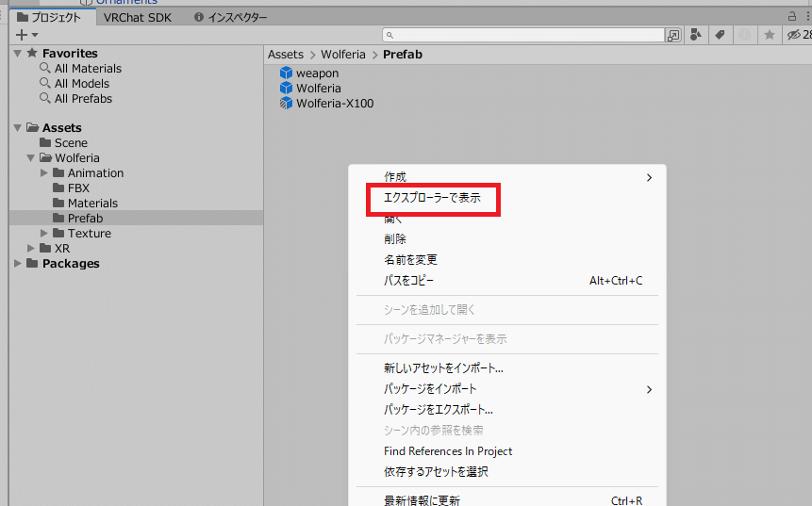812x506 pixels.
Task: Focus the project search field
Action: (x=523, y=35)
